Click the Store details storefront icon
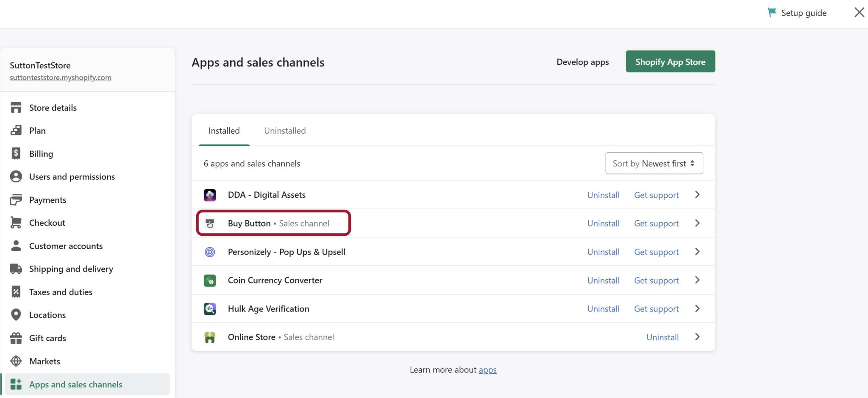The width and height of the screenshot is (868, 398). [x=16, y=108]
